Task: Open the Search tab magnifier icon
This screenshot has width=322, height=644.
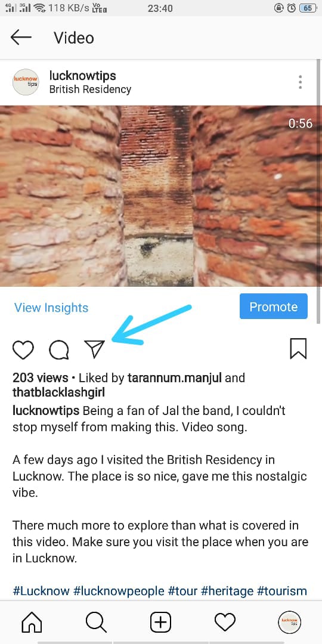Action: [x=96, y=622]
